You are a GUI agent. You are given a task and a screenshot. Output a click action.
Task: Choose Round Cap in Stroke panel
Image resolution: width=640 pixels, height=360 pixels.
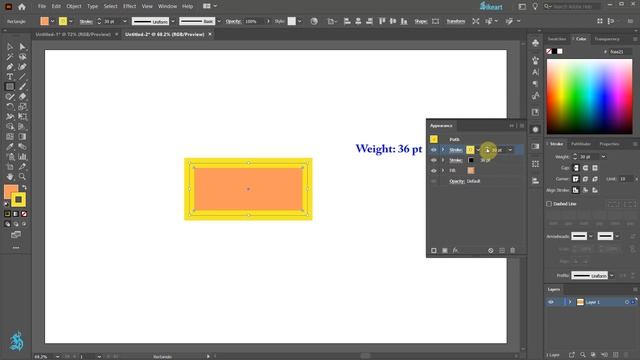[x=585, y=168]
